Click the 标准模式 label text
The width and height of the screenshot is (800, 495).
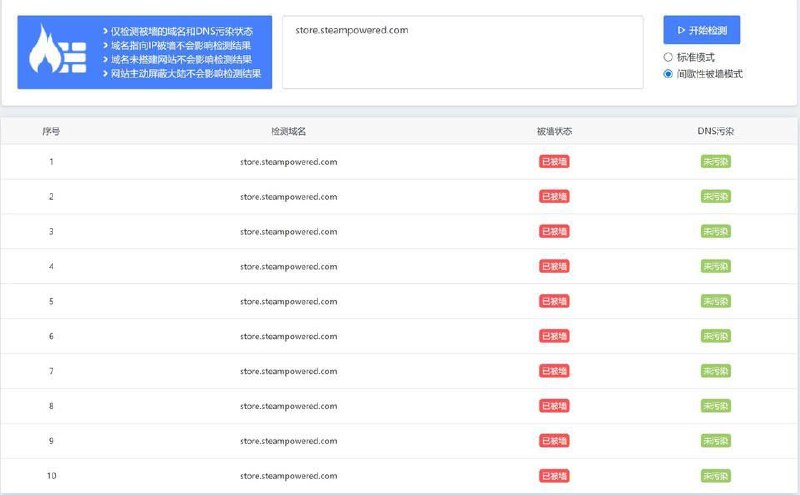click(695, 58)
